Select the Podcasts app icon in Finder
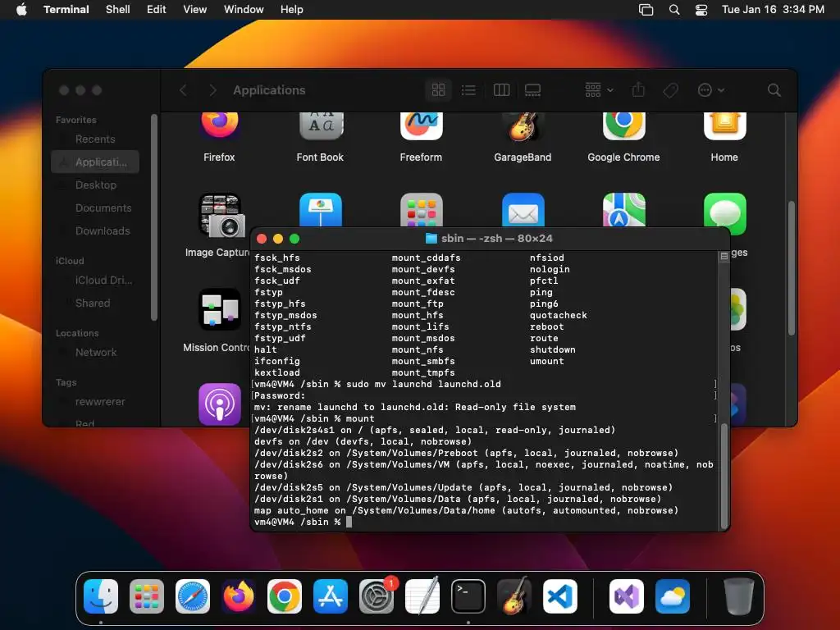This screenshot has height=630, width=840. pyautogui.click(x=220, y=404)
